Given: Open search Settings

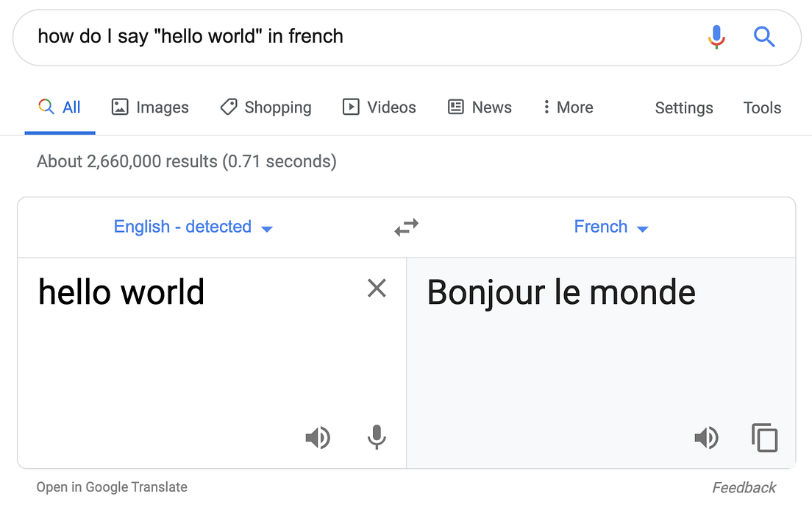Looking at the screenshot, I should pyautogui.click(x=683, y=107).
